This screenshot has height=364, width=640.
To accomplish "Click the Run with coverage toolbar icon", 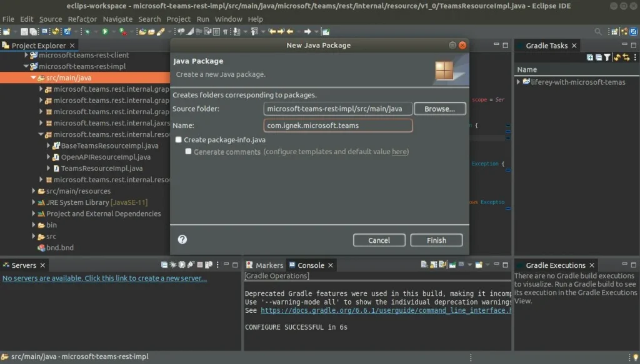I will pos(122,31).
